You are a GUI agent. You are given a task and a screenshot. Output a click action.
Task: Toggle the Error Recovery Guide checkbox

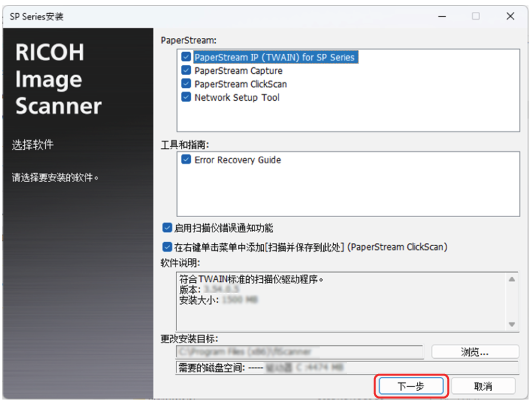(186, 159)
